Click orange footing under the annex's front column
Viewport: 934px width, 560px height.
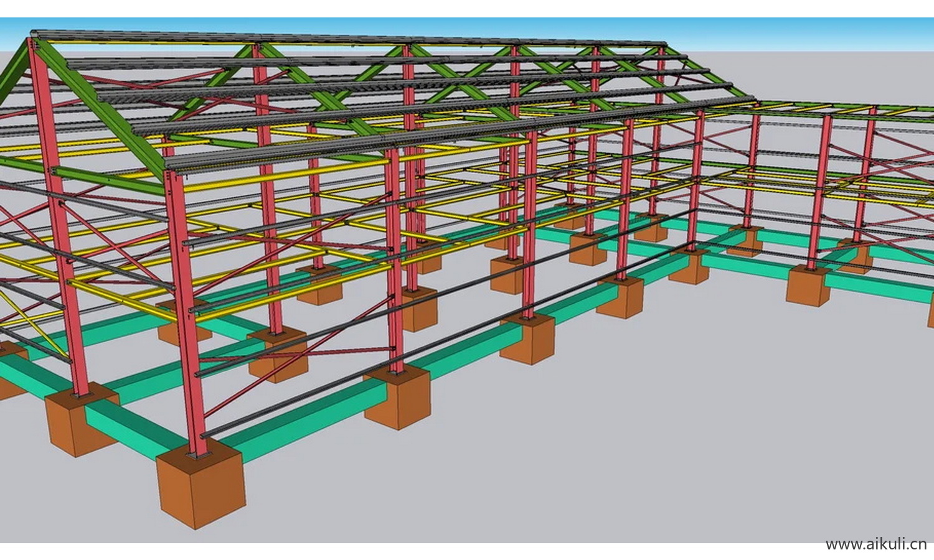[807, 286]
